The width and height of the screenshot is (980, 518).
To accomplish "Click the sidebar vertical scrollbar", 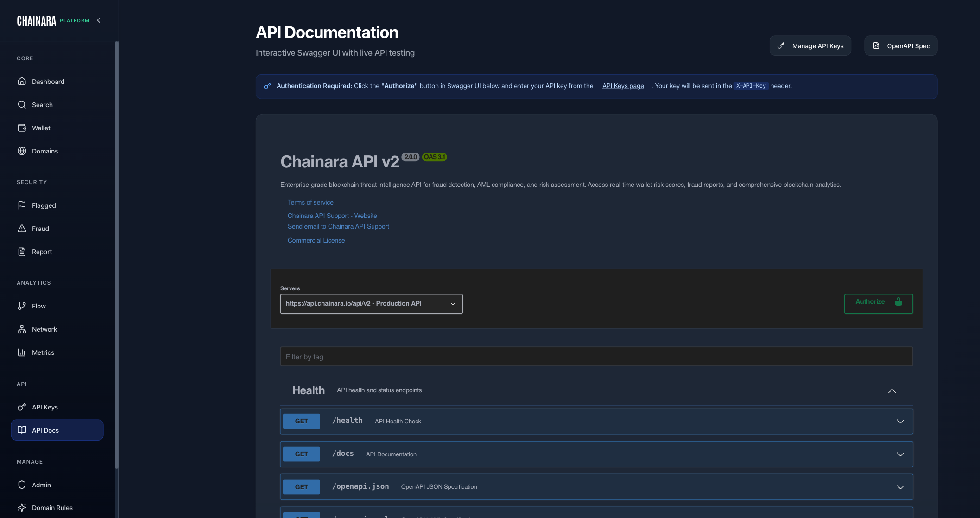I will coord(117,255).
